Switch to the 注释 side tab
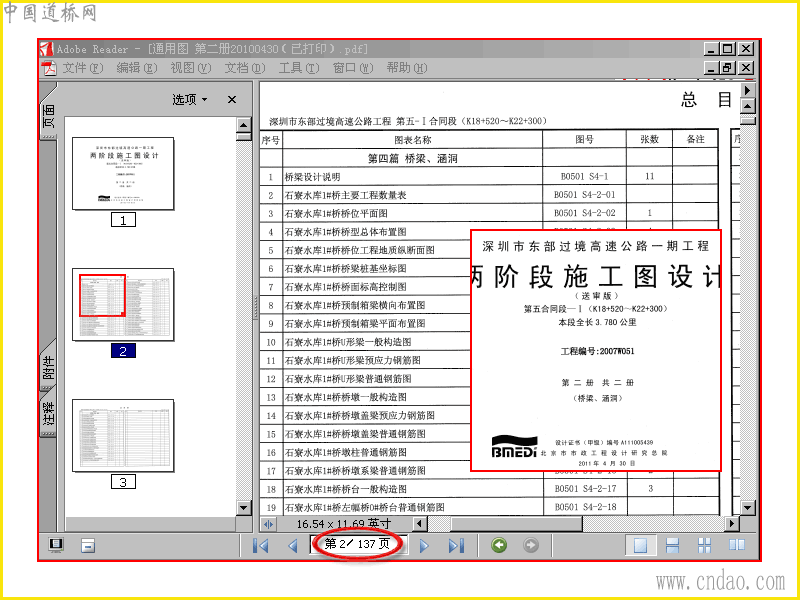The width and height of the screenshot is (800, 600). (49, 413)
